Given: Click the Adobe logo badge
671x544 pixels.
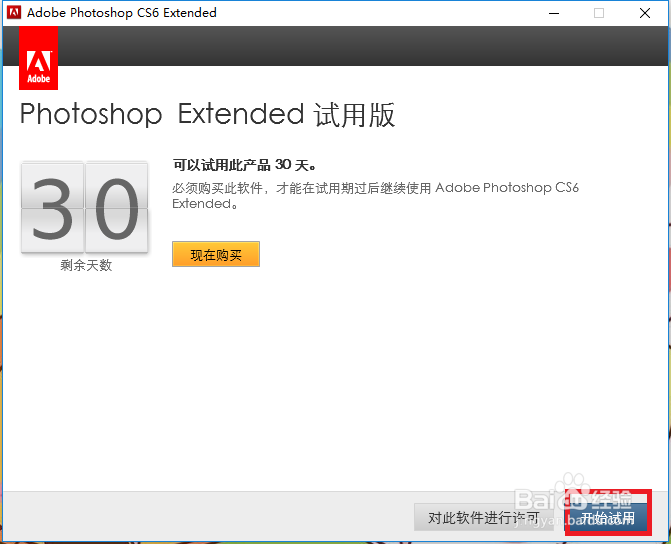Looking at the screenshot, I should tap(39, 58).
